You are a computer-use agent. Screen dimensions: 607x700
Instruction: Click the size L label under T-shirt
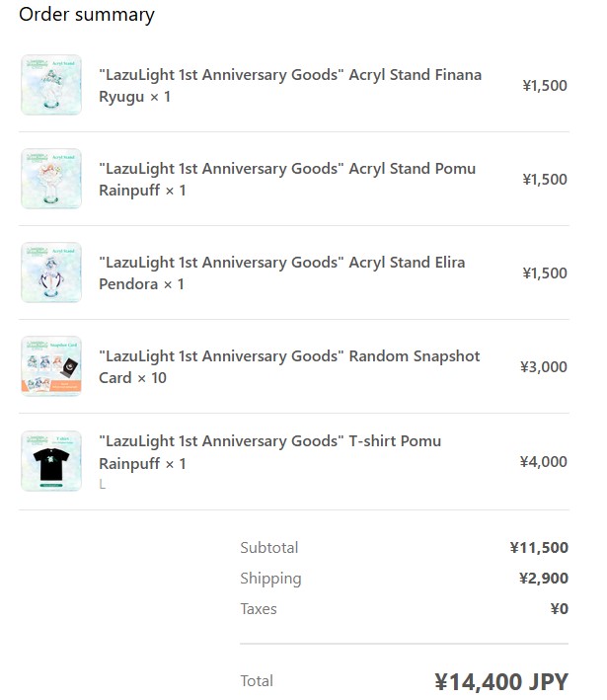click(103, 484)
